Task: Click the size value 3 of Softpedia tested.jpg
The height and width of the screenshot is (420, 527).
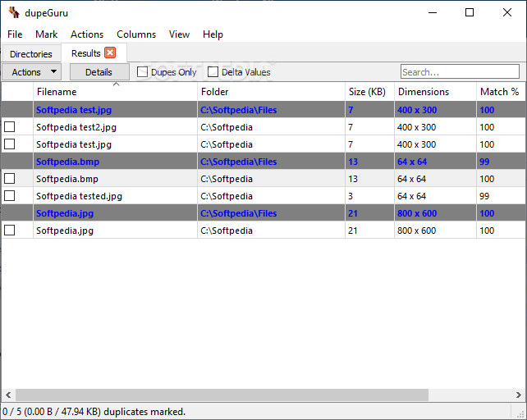Action: click(x=351, y=196)
